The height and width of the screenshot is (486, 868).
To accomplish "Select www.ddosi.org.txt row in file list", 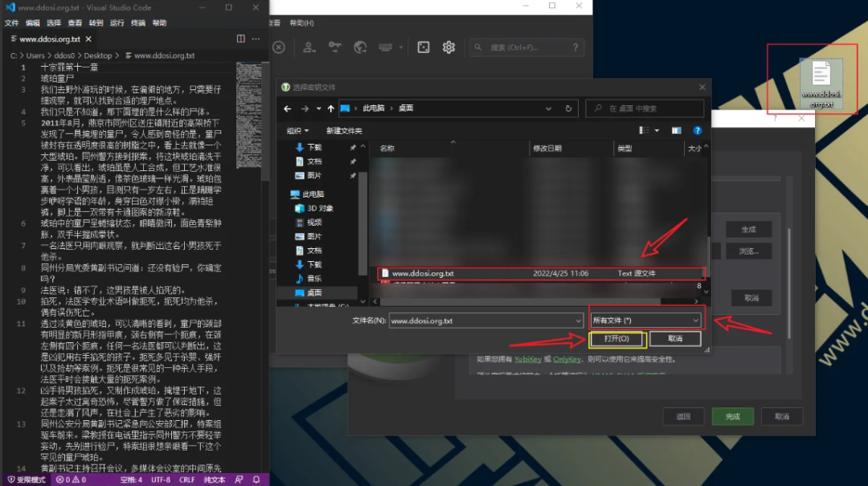I will point(542,273).
